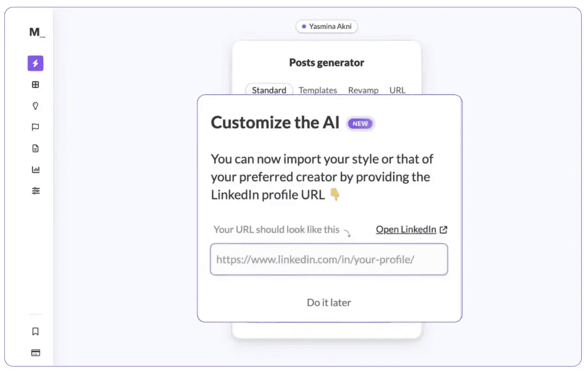The width and height of the screenshot is (588, 373).
Task: Switch to the Templates tab
Action: coord(318,90)
